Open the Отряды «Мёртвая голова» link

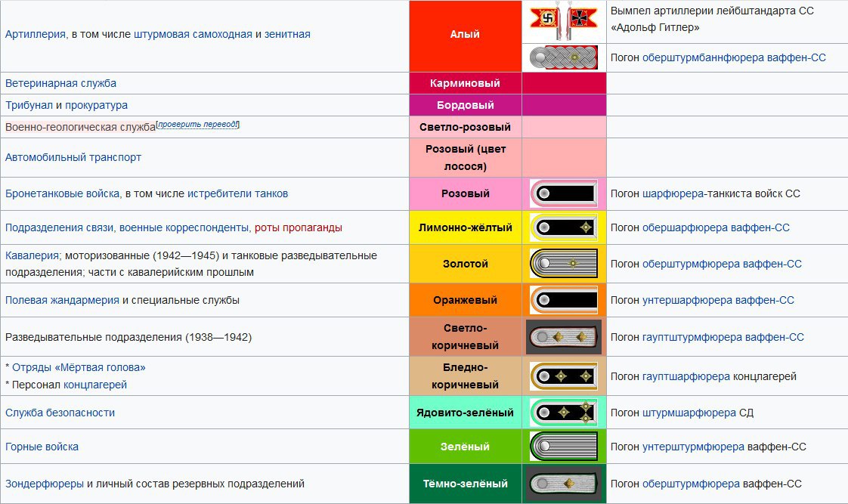[x=79, y=367]
